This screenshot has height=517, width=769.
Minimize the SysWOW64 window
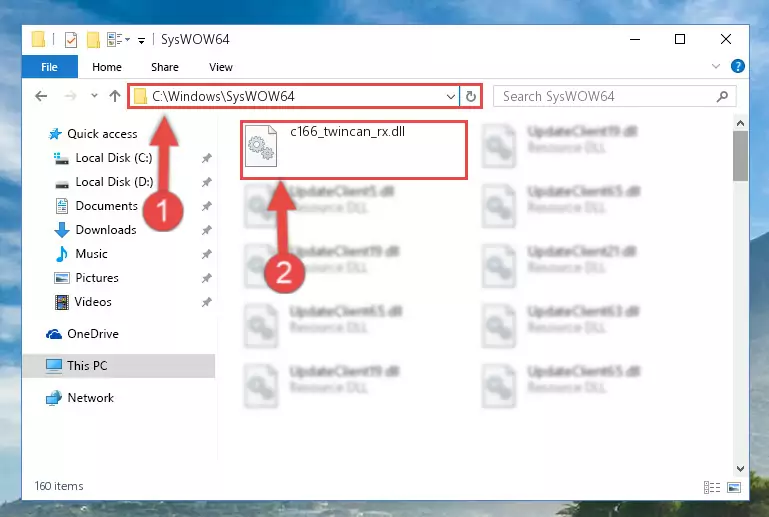click(635, 39)
